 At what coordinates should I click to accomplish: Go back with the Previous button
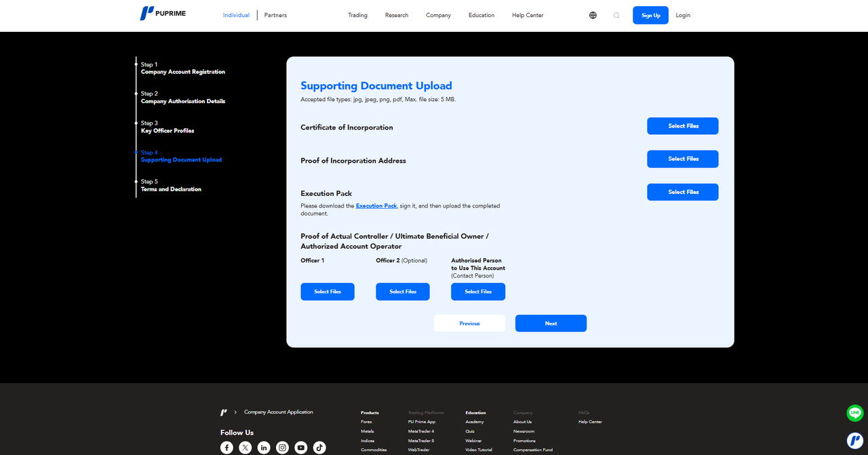469,323
